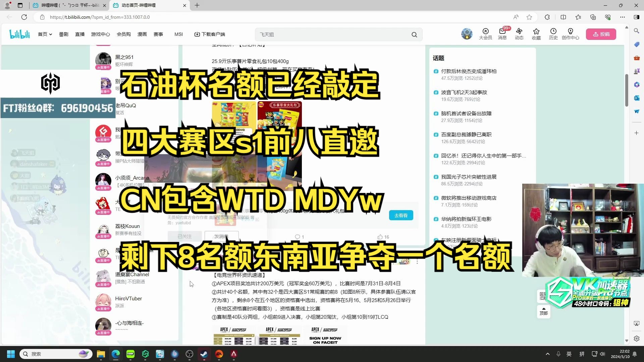Open live streamer 黑之951
The image size is (644, 362).
point(124,57)
